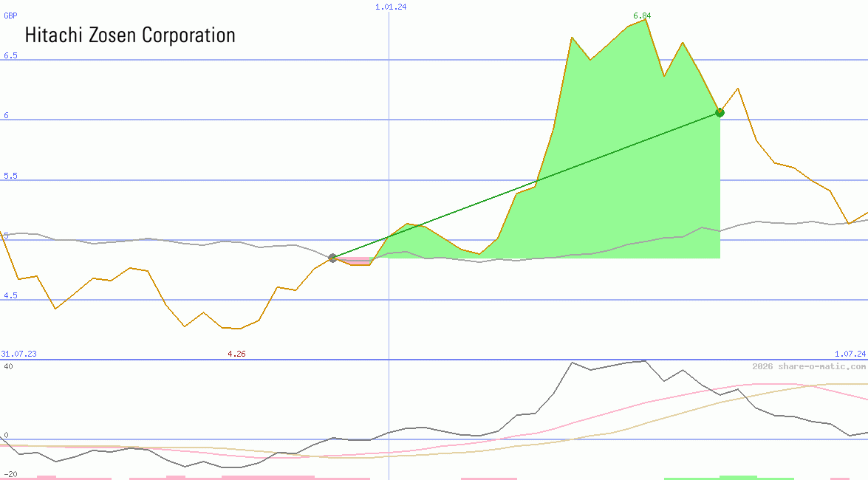The image size is (868, 480).
Task: Click the 31.07.23 start date label
Action: coord(18,354)
